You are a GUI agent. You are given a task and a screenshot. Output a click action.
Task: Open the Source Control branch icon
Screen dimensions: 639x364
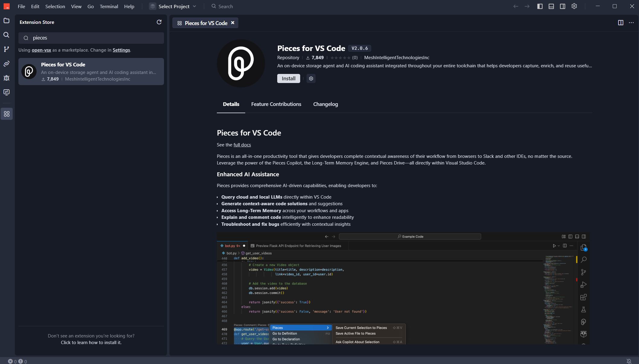click(x=6, y=49)
